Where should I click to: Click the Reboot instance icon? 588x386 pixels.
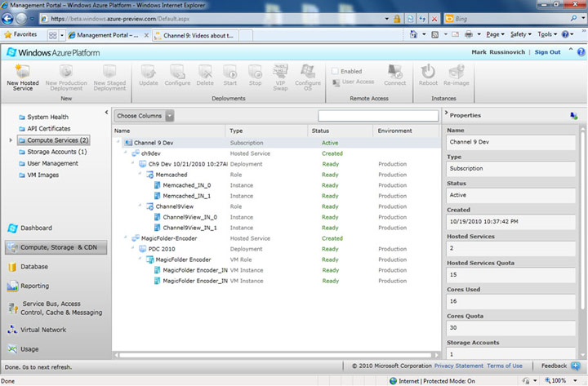[x=428, y=71]
